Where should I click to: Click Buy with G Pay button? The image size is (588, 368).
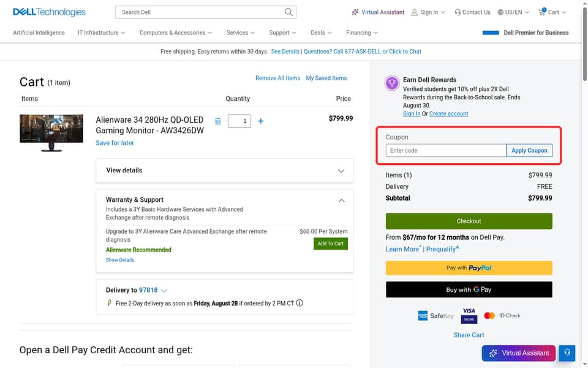pyautogui.click(x=469, y=289)
